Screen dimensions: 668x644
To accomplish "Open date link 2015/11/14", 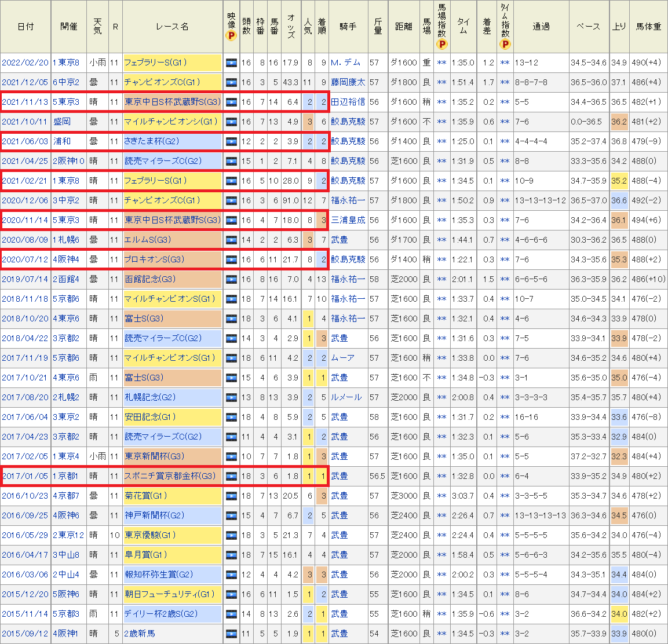I will tap(25, 614).
